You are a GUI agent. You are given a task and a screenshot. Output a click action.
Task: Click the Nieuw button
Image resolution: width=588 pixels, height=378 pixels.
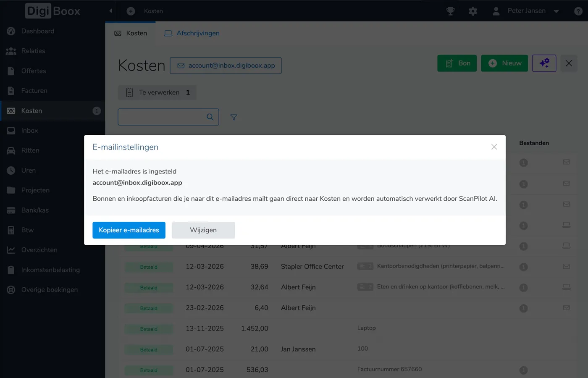pyautogui.click(x=504, y=63)
